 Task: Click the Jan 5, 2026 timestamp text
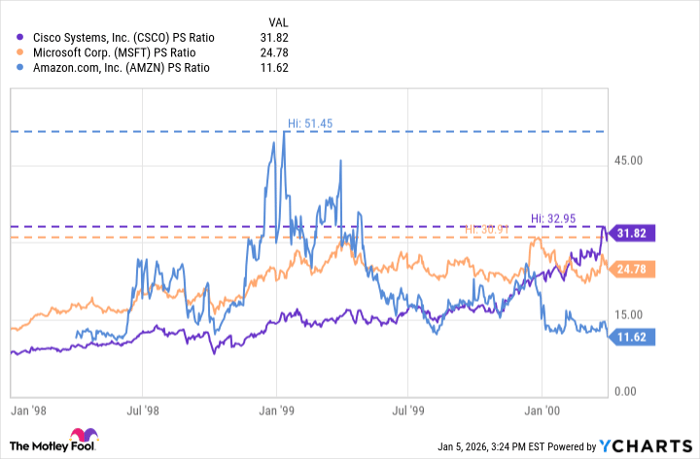click(x=491, y=446)
